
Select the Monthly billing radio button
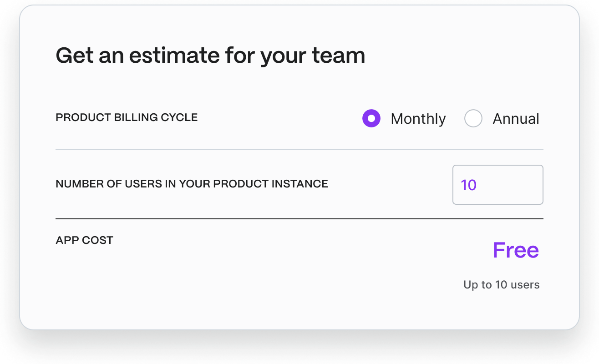pos(371,119)
